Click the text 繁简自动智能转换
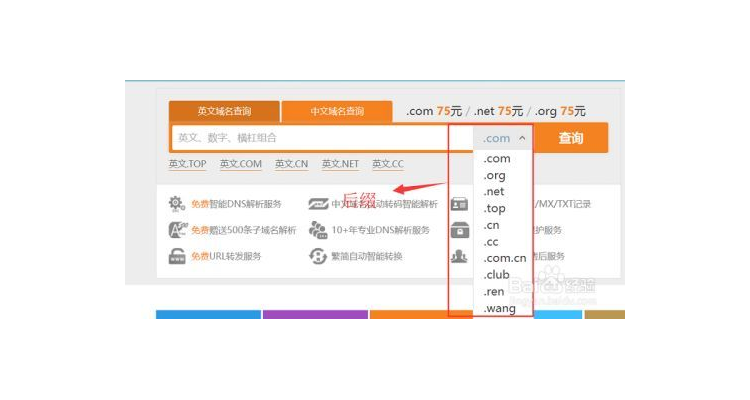This screenshot has height=400, width=750. point(367,256)
